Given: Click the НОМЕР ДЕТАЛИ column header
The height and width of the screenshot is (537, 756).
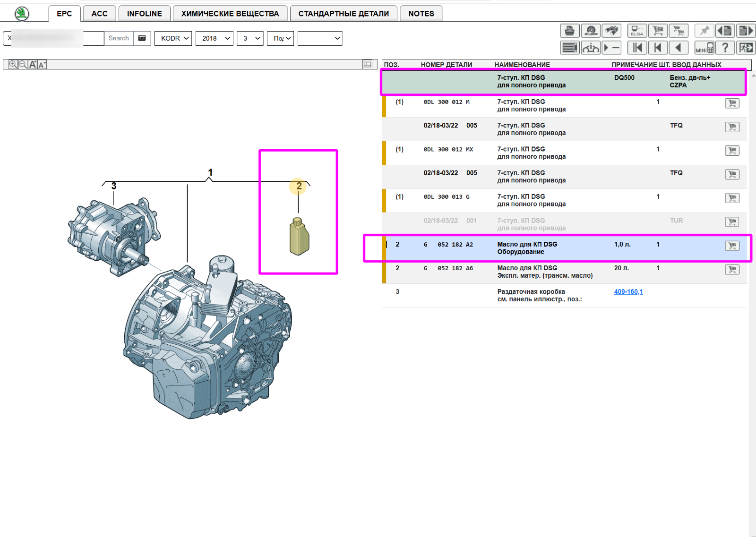Looking at the screenshot, I should [x=447, y=65].
